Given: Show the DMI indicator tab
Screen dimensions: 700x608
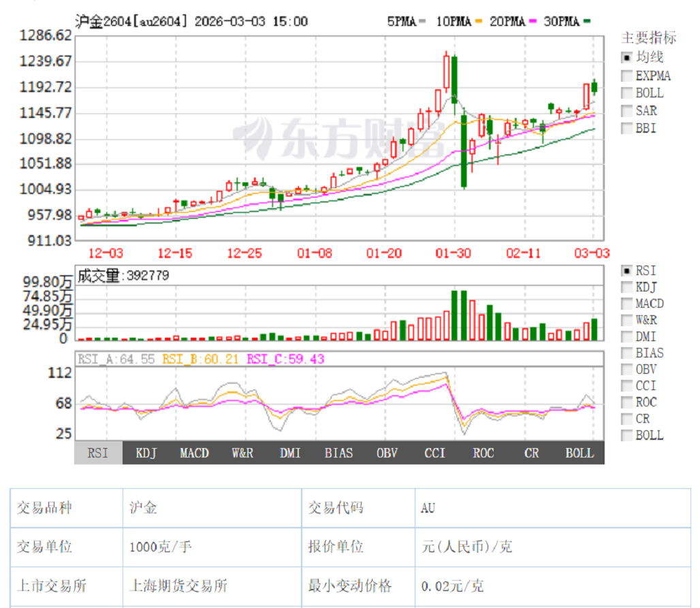Looking at the screenshot, I should pos(290,453).
